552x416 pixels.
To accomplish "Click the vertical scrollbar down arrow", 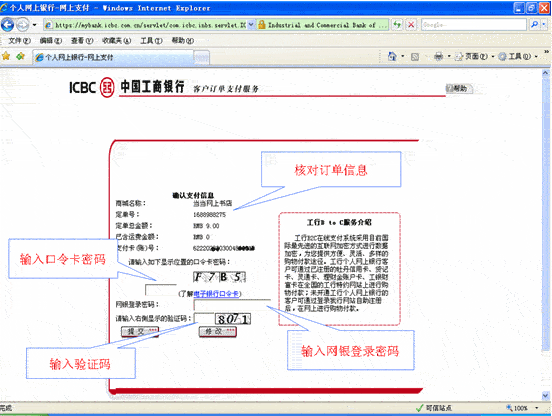I will (x=545, y=395).
